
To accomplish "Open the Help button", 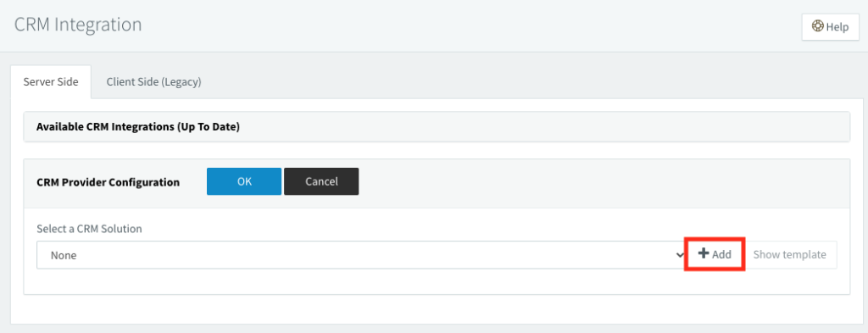I will [x=831, y=26].
